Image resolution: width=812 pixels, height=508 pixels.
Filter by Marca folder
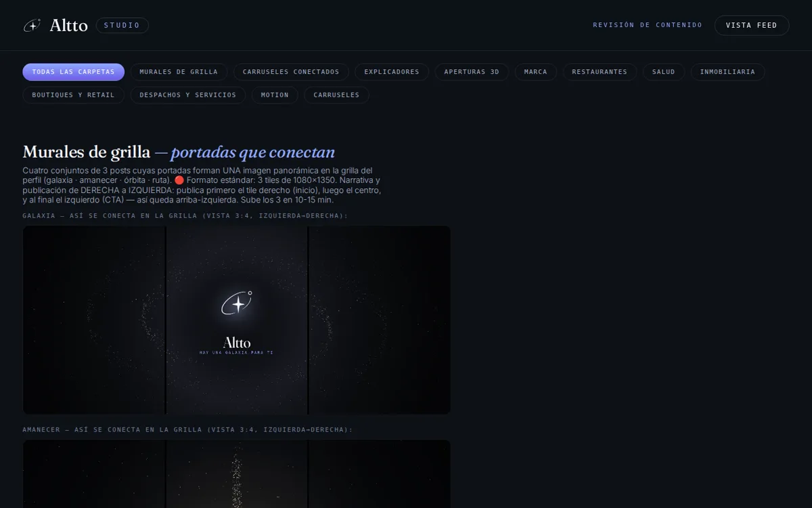pos(536,72)
